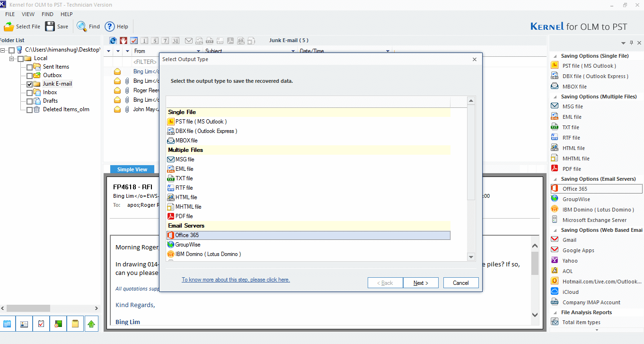Viewport: 644px width, 344px height.
Task: Click Gmail in the Saving Options panel
Action: (569, 240)
